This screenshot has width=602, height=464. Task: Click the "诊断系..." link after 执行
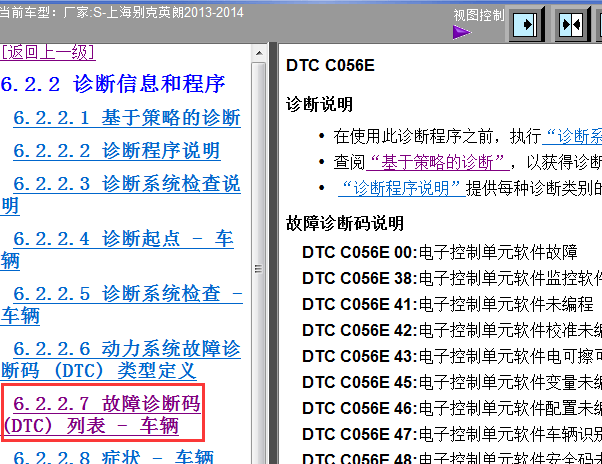point(572,137)
